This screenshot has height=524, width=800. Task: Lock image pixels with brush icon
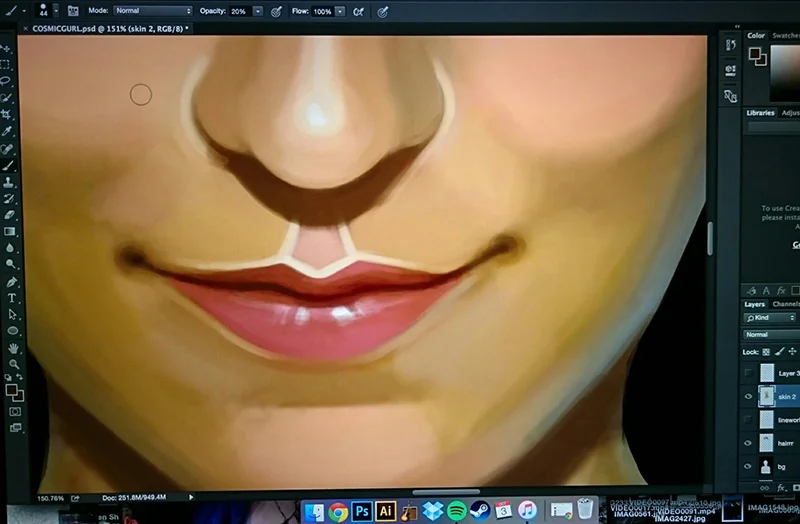pos(779,352)
